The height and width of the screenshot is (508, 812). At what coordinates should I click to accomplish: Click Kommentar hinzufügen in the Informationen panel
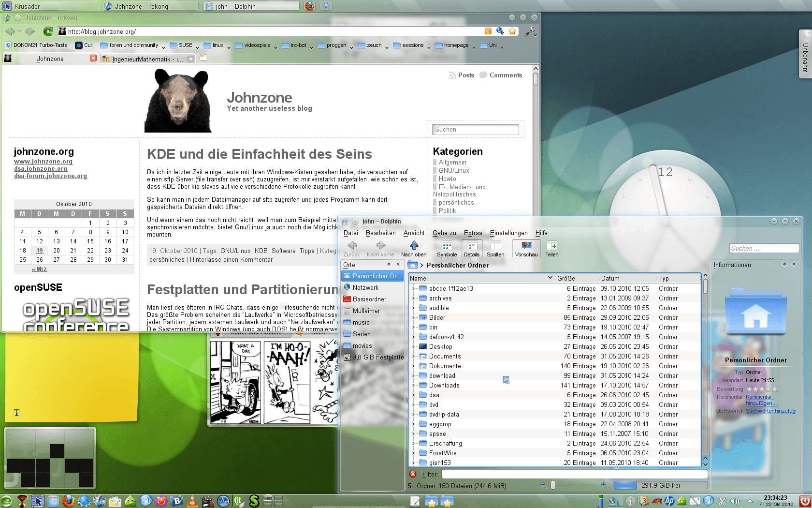759,400
